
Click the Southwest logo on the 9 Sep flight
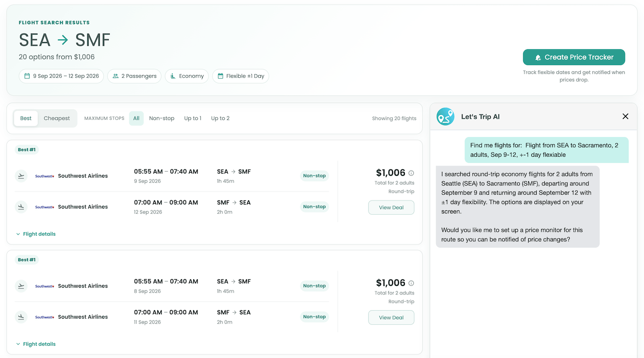(45, 176)
